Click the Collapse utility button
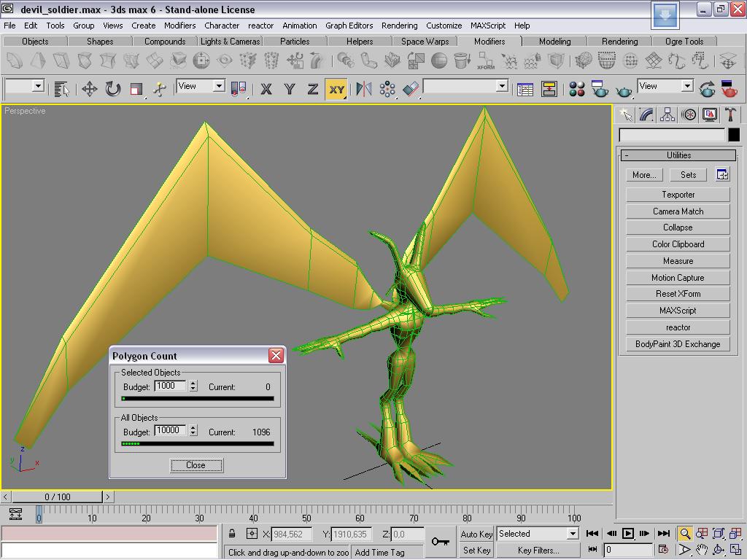The height and width of the screenshot is (560, 747). point(678,227)
